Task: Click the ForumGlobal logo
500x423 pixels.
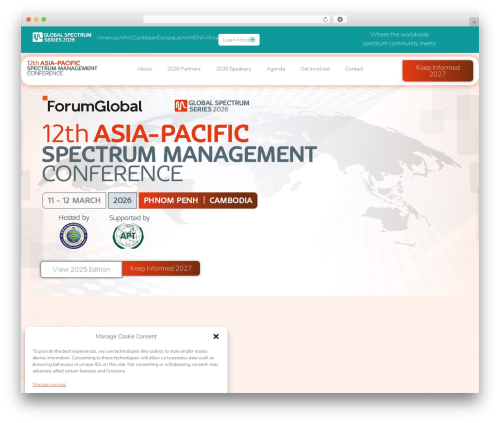Action: coord(92,104)
